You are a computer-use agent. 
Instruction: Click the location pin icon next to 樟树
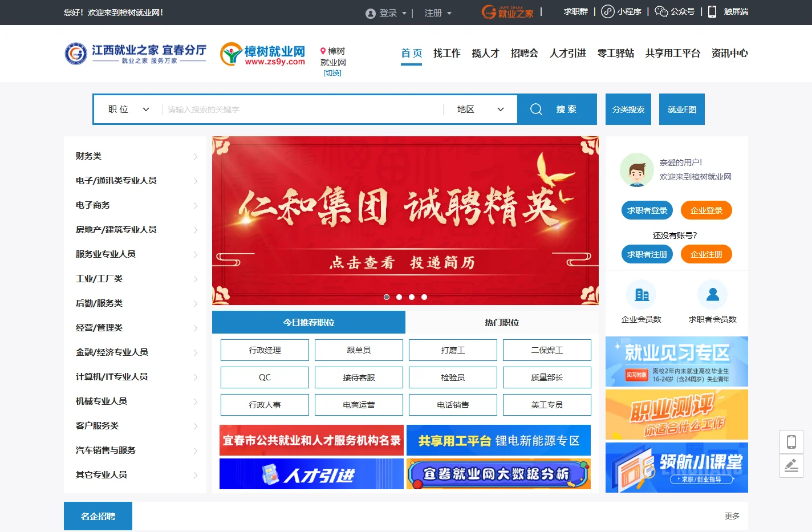(x=323, y=51)
